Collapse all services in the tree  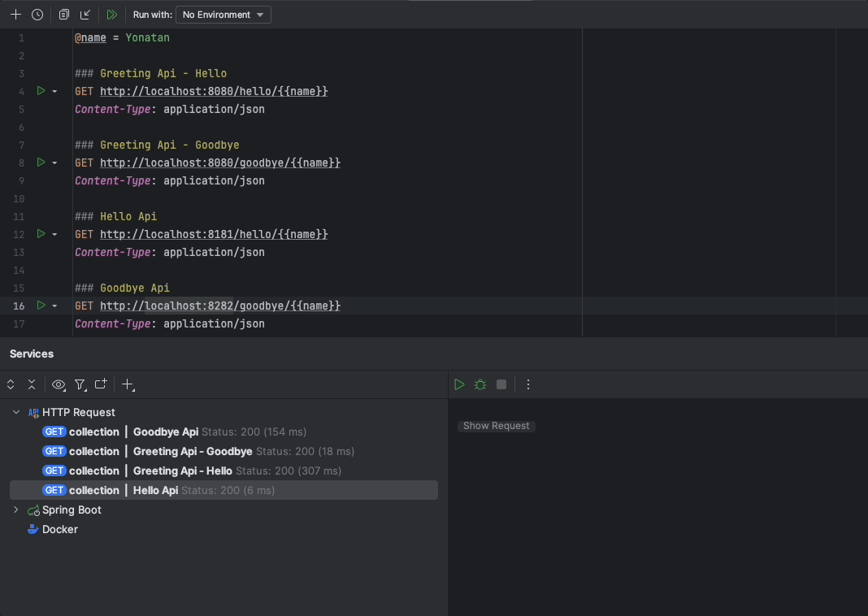tap(32, 384)
